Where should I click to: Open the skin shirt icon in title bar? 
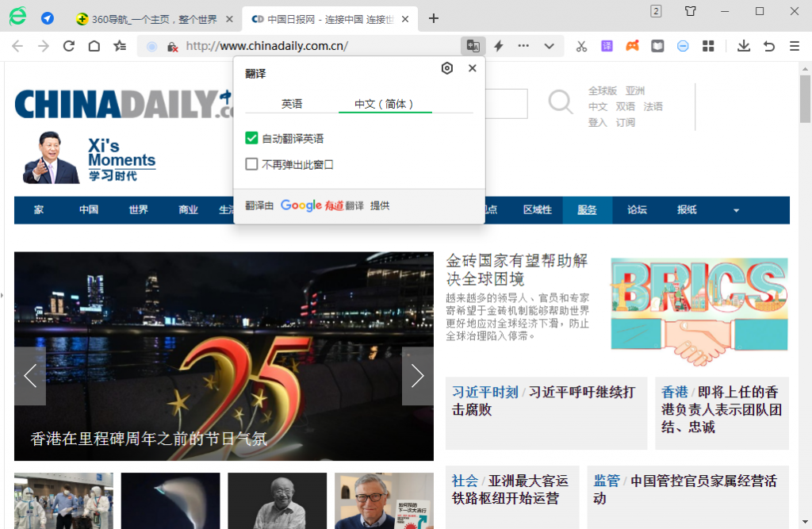click(x=691, y=11)
